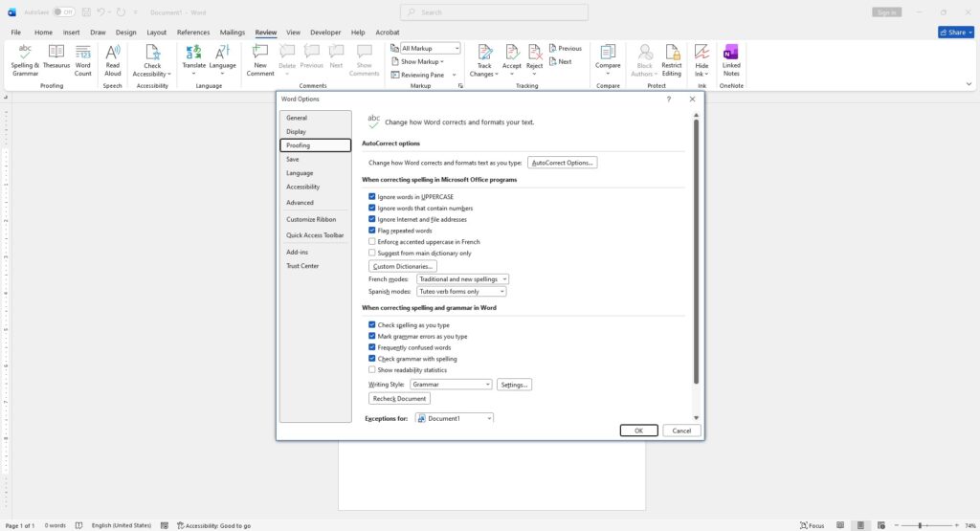
Task: Switch to Focus mode in status bar
Action: point(812,525)
